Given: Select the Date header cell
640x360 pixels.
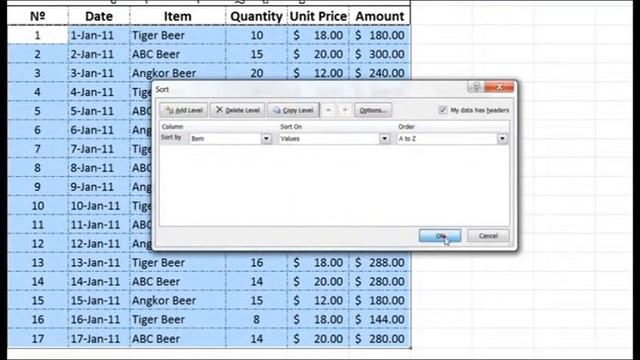Looking at the screenshot, I should [99, 16].
